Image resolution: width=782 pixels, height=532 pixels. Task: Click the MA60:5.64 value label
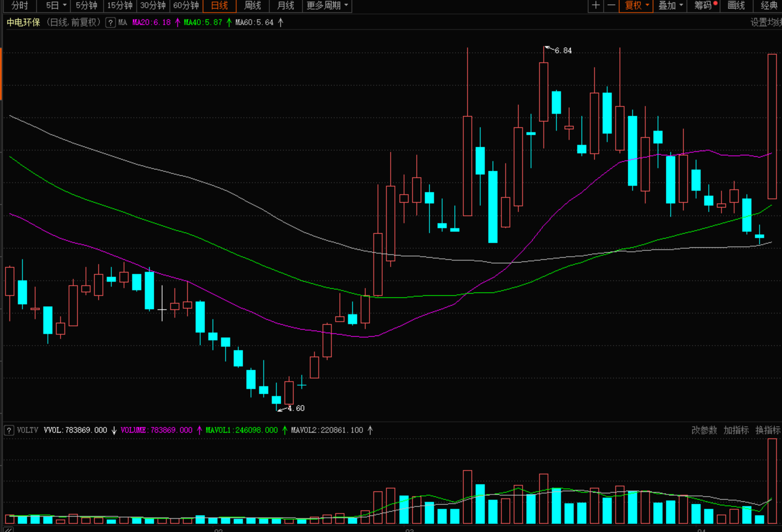pyautogui.click(x=254, y=23)
